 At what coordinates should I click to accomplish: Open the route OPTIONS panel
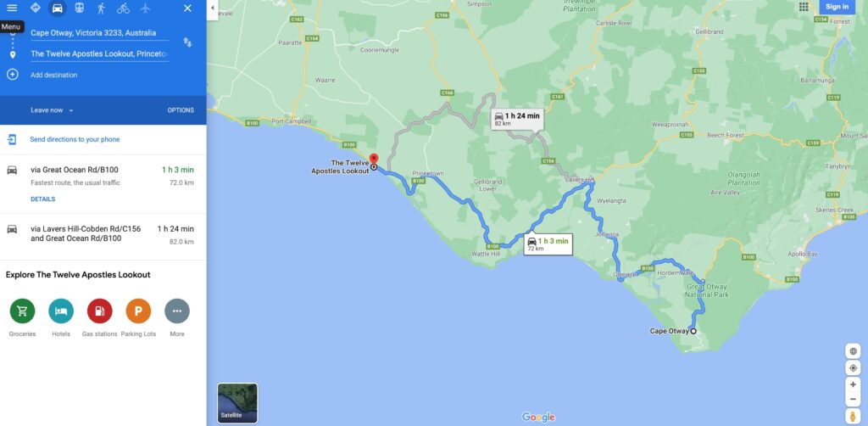point(181,110)
